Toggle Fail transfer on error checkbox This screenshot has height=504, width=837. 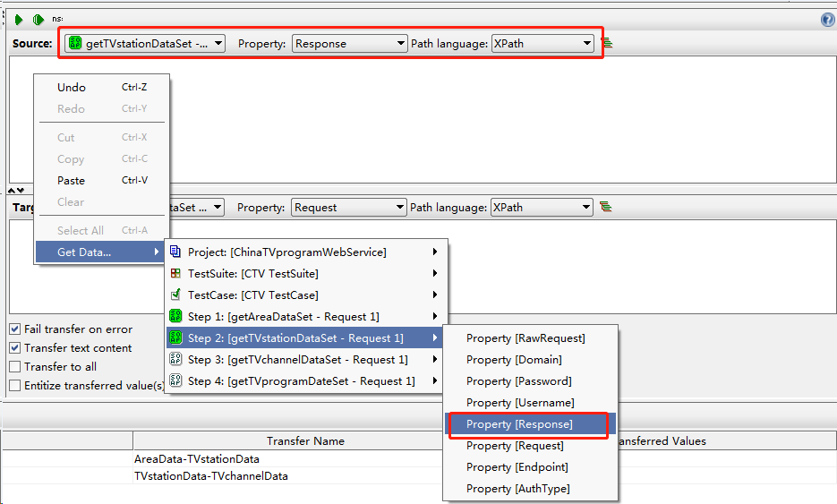[15, 329]
